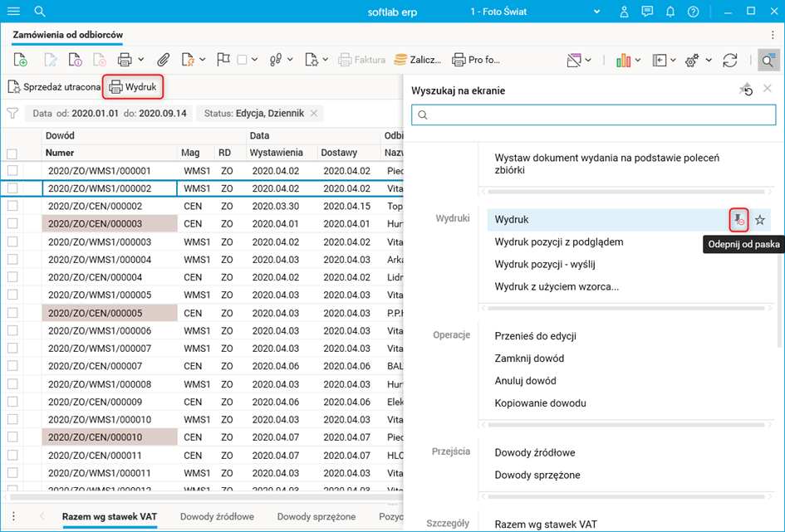The height and width of the screenshot is (532, 785).
Task: Click the Zamknij dowód operation
Action: (x=529, y=359)
